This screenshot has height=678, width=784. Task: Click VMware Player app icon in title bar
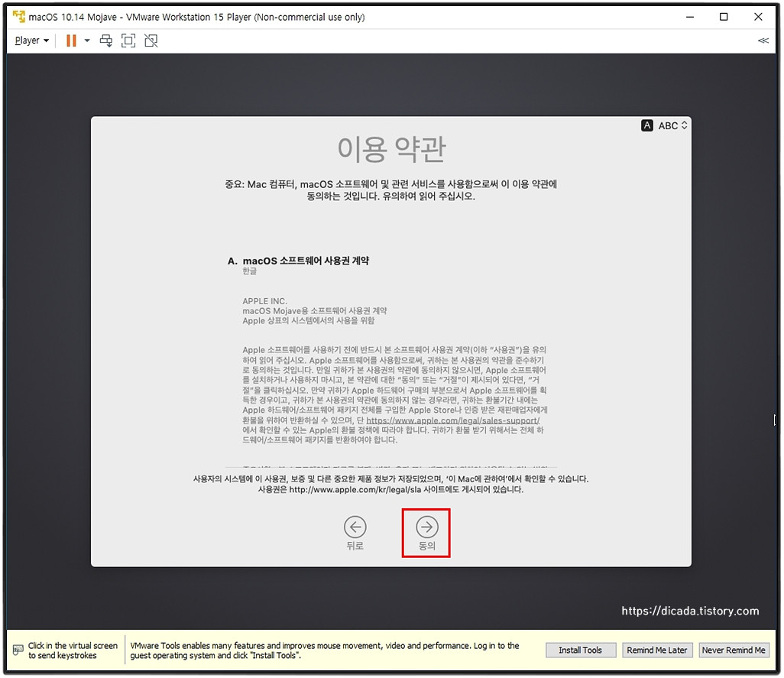pyautogui.click(x=18, y=17)
